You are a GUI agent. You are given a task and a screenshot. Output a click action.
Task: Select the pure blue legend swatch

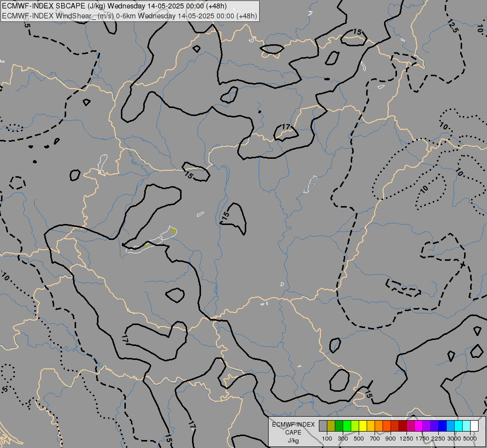pyautogui.click(x=443, y=426)
